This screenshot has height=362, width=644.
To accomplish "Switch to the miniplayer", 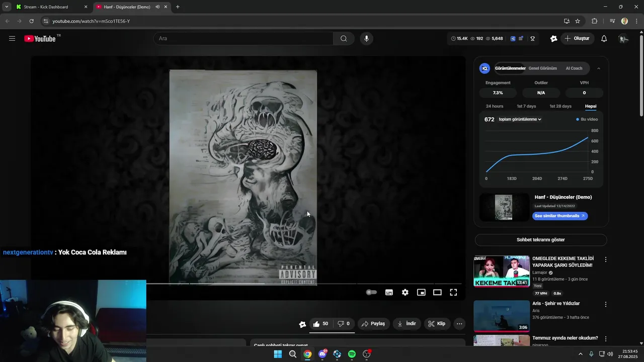I will (x=421, y=292).
